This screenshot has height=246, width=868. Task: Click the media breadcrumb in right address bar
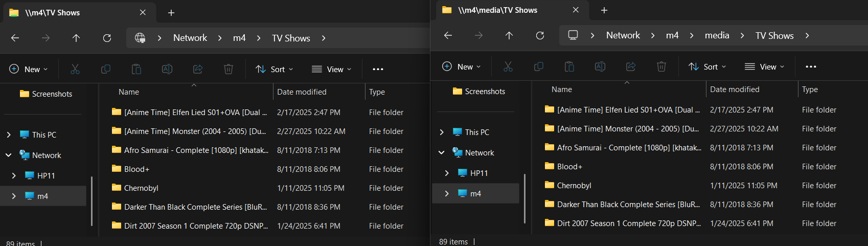click(x=717, y=35)
